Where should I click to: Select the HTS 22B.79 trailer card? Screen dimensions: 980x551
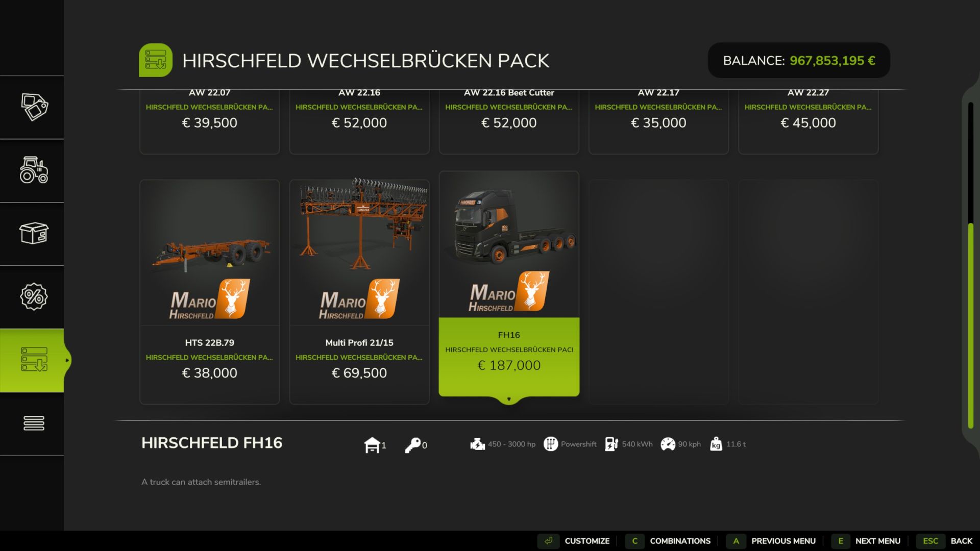[x=210, y=292]
